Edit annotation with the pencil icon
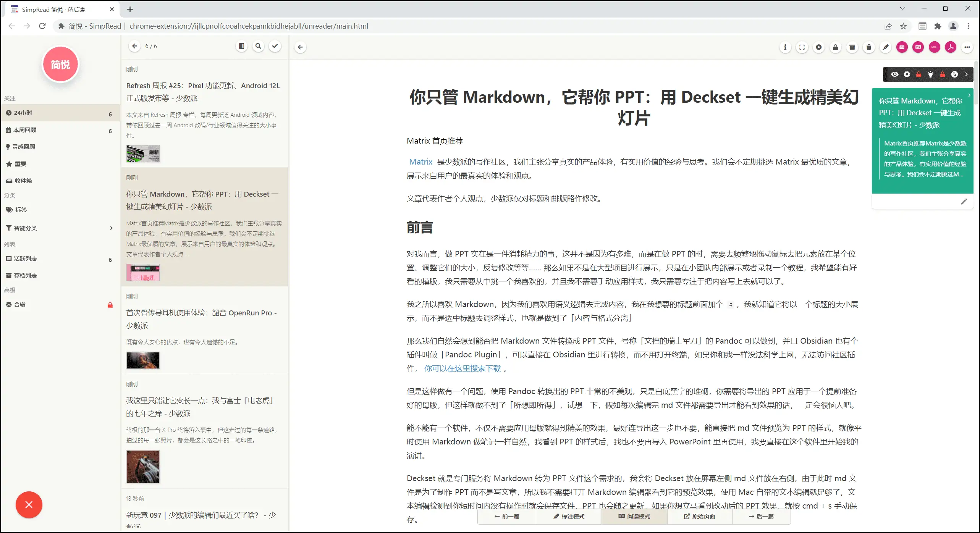This screenshot has width=980, height=533. coord(964,202)
